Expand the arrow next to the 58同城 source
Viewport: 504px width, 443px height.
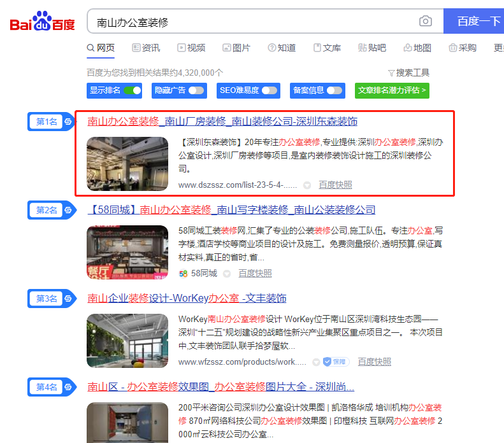[227, 274]
